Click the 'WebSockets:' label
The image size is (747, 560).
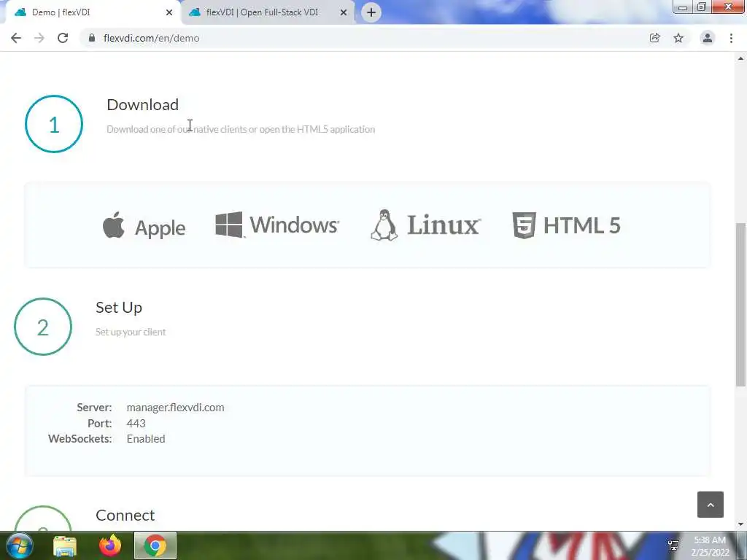click(80, 439)
